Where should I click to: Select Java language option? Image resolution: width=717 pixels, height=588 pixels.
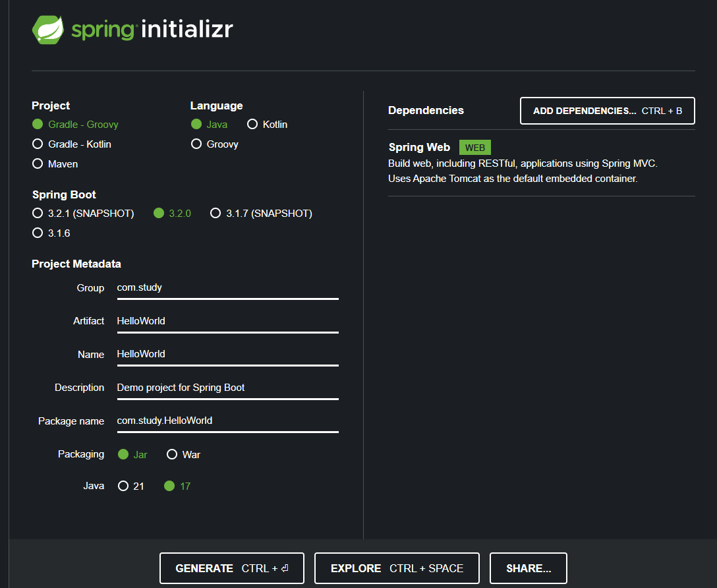(209, 125)
